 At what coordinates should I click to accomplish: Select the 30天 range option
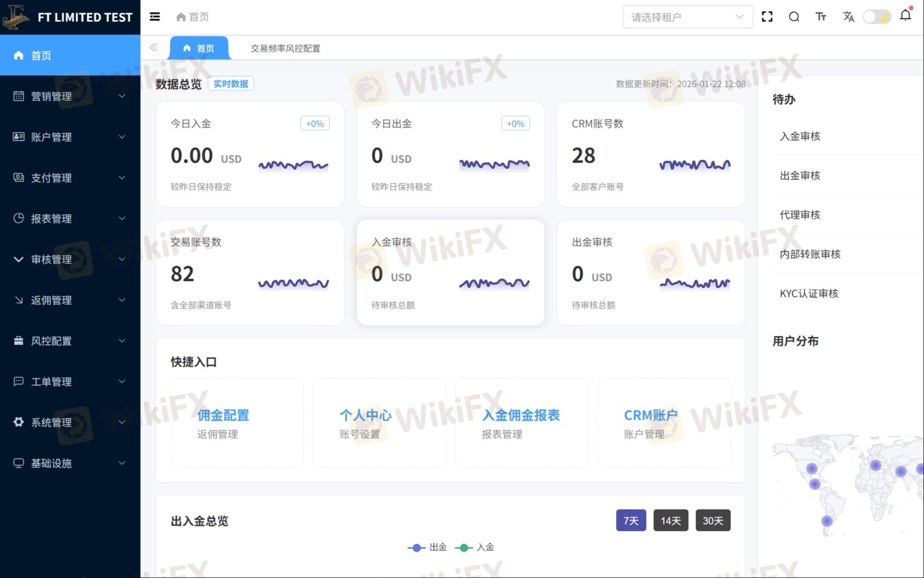(x=713, y=520)
